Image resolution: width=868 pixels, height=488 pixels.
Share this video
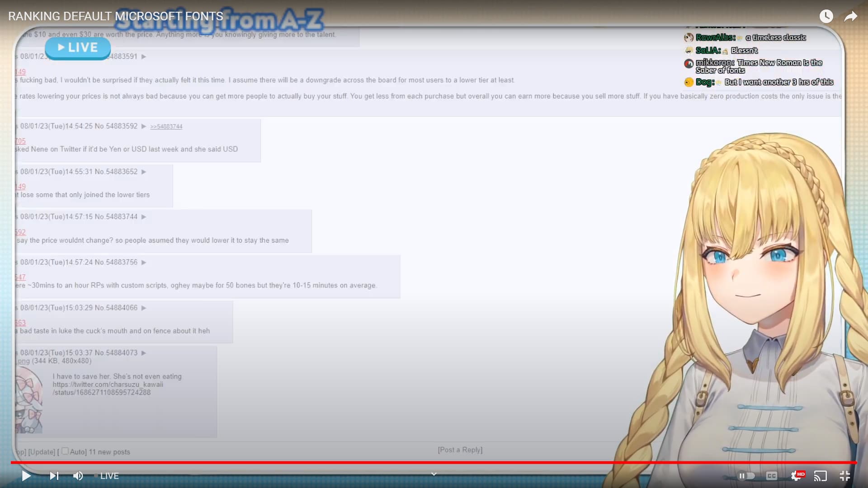point(851,16)
